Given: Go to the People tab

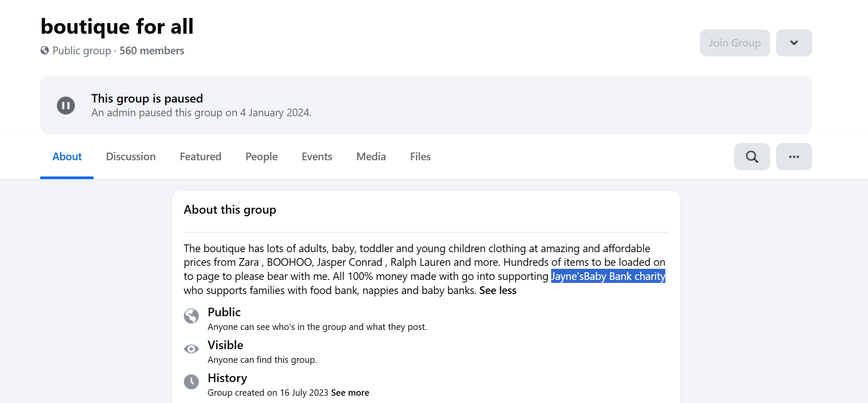Looking at the screenshot, I should tap(261, 157).
